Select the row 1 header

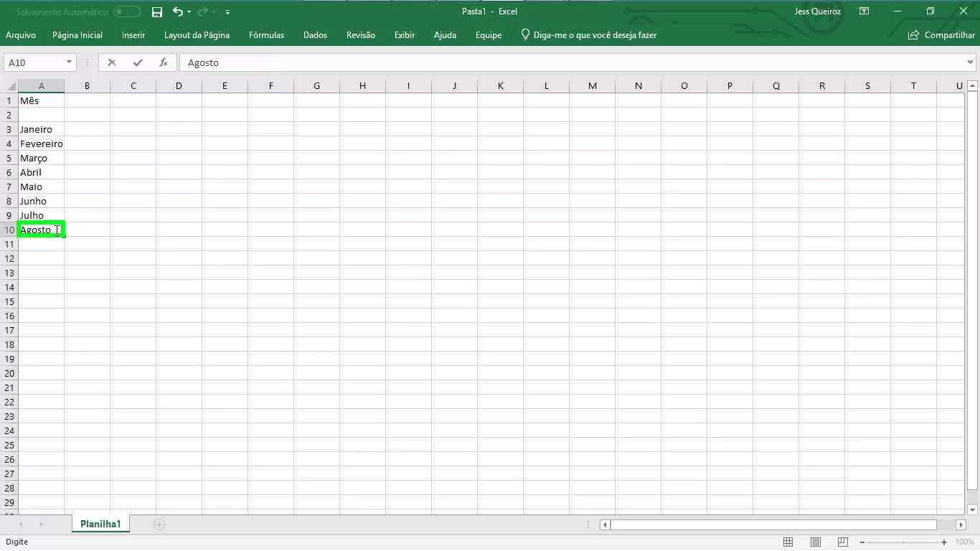pyautogui.click(x=9, y=100)
